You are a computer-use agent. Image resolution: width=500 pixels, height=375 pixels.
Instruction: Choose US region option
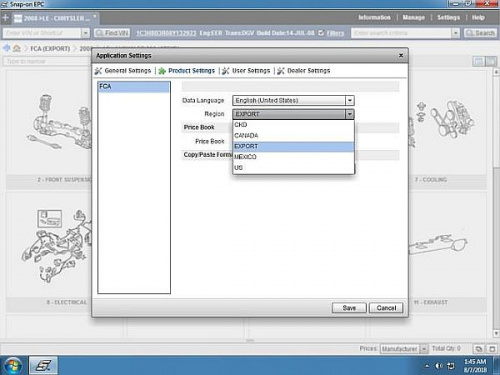tap(293, 167)
